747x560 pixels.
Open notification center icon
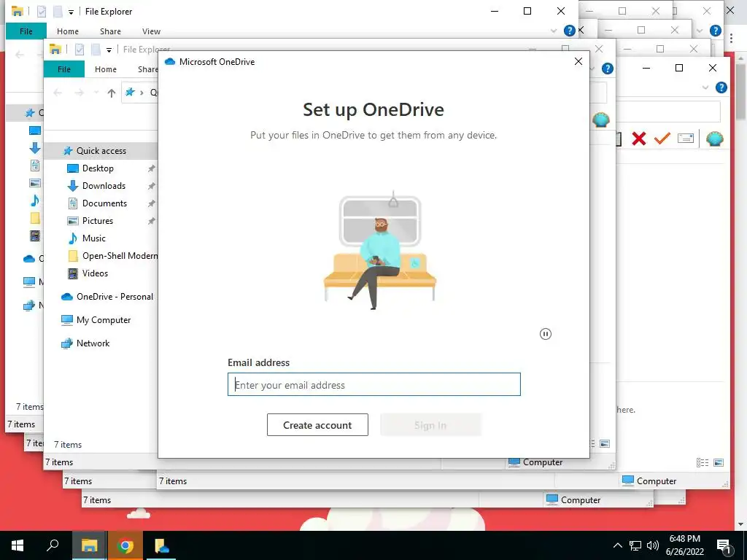coord(724,545)
